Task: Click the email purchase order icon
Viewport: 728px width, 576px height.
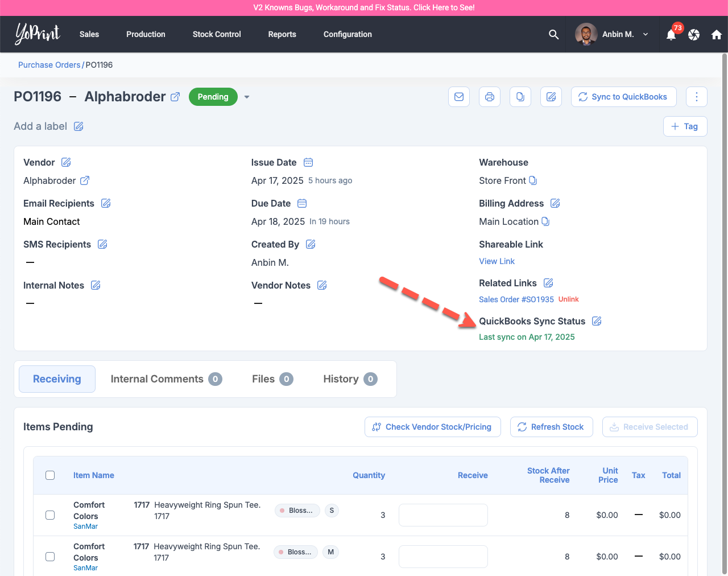Action: [459, 97]
